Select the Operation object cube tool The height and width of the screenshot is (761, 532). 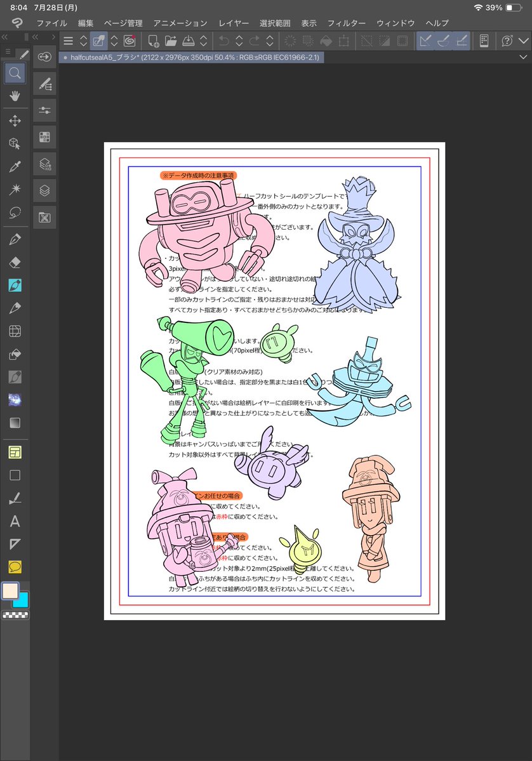pyautogui.click(x=15, y=143)
